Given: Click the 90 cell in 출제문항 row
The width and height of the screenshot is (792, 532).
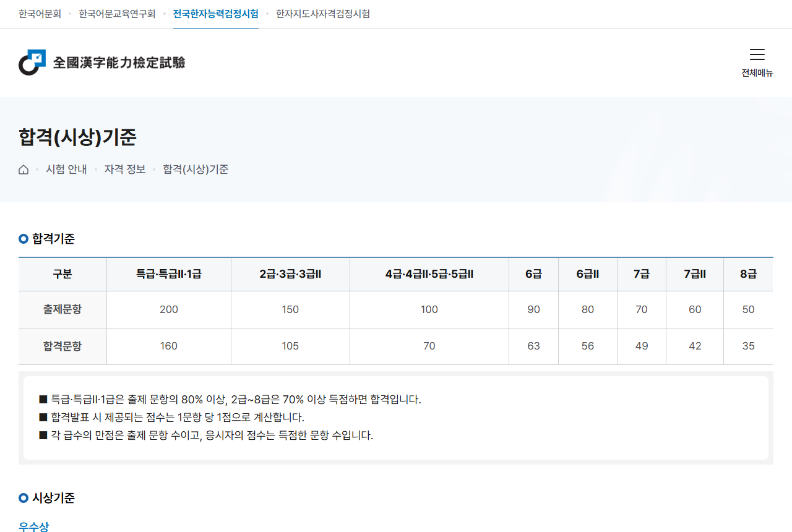Looking at the screenshot, I should coord(533,310).
